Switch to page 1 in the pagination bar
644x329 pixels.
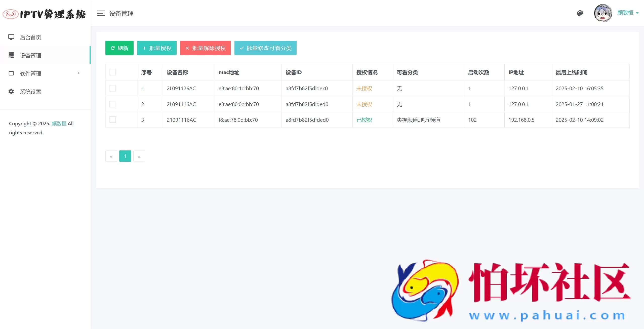(125, 156)
